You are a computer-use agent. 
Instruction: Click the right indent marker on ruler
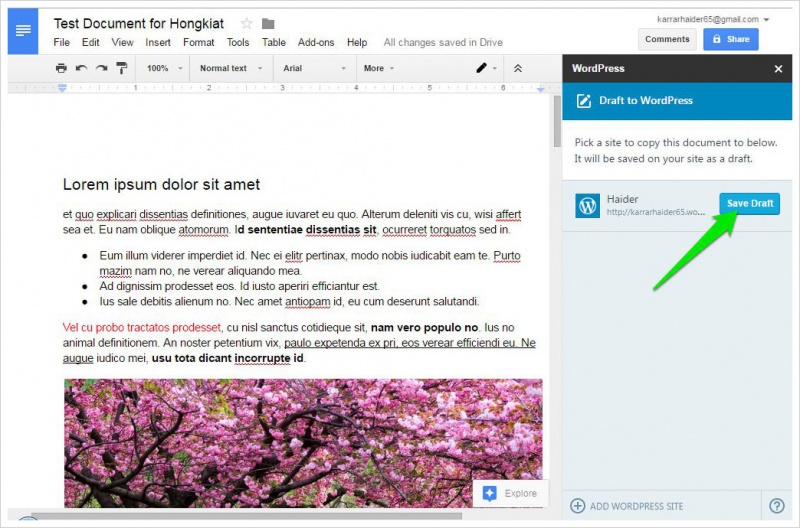coord(540,89)
